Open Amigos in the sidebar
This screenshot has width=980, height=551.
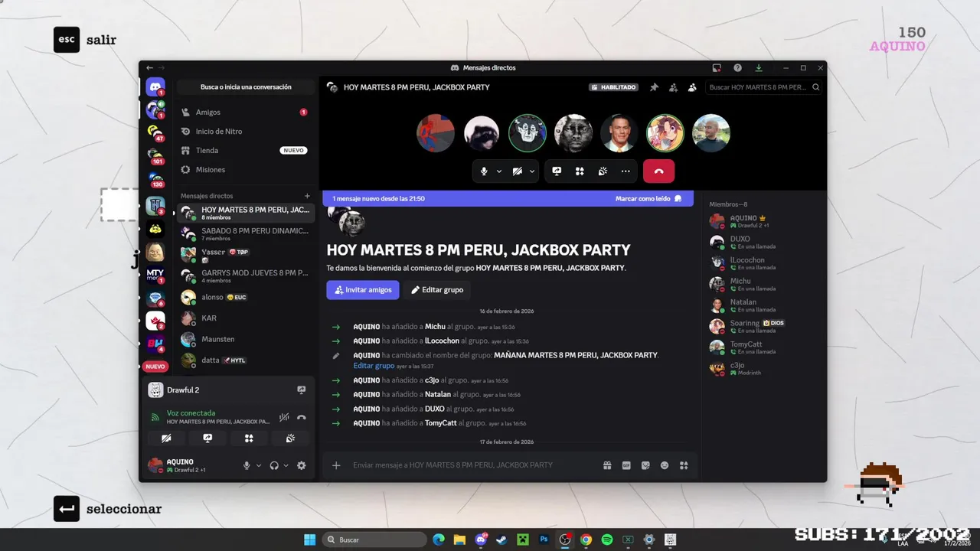pyautogui.click(x=245, y=112)
